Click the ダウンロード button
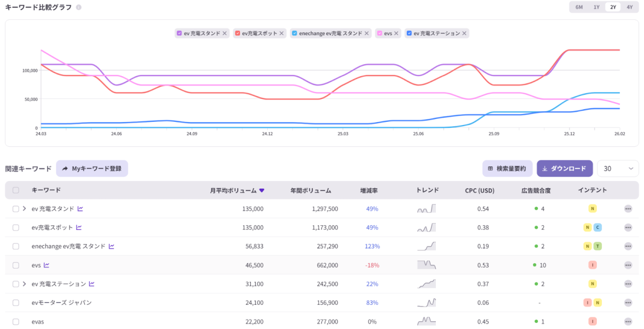This screenshot has width=644, height=329. pos(565,169)
